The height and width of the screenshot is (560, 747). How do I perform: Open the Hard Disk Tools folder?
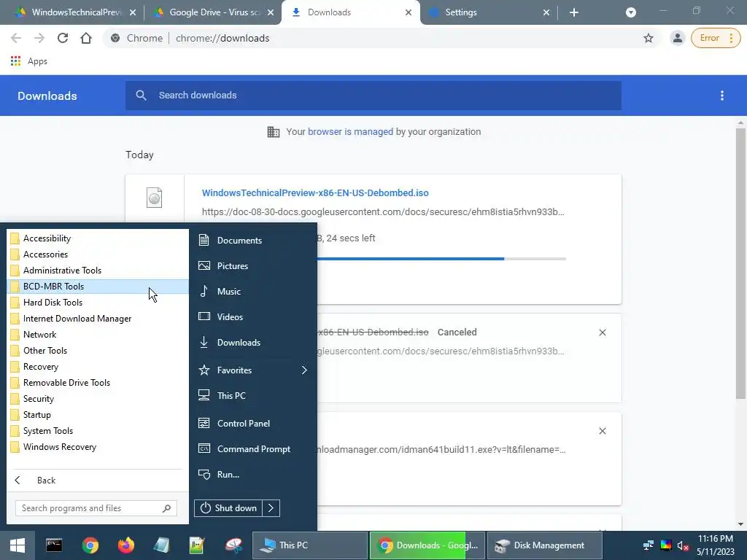coord(98,303)
